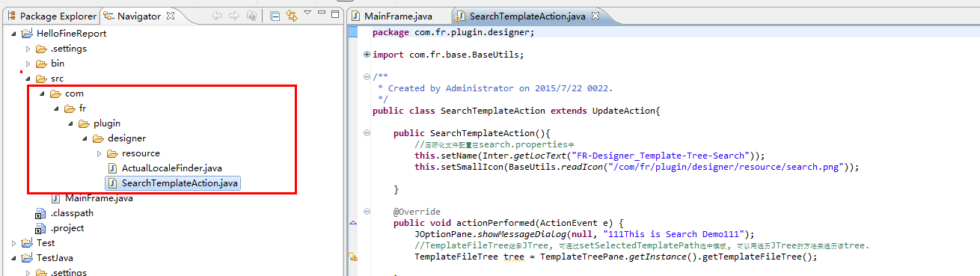This screenshot has height=276, width=980.
Task: Expand the .settings folder under HelloFineReport
Action: coord(28,49)
